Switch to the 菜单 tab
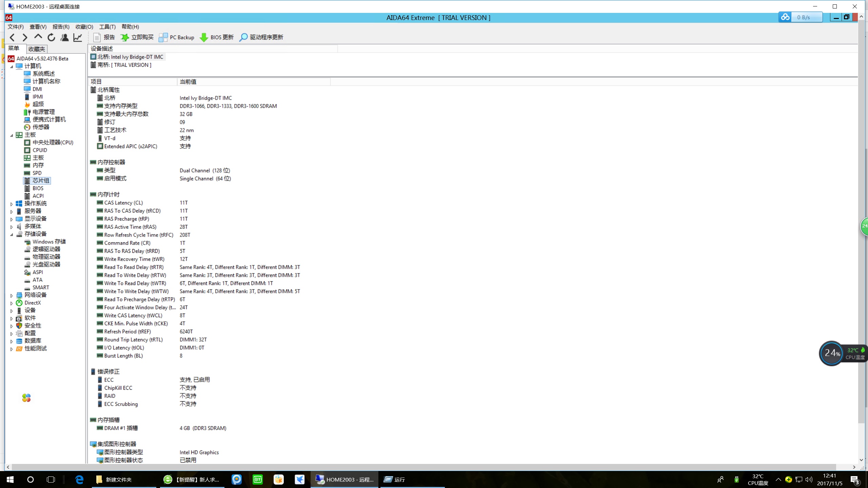 coord(14,48)
